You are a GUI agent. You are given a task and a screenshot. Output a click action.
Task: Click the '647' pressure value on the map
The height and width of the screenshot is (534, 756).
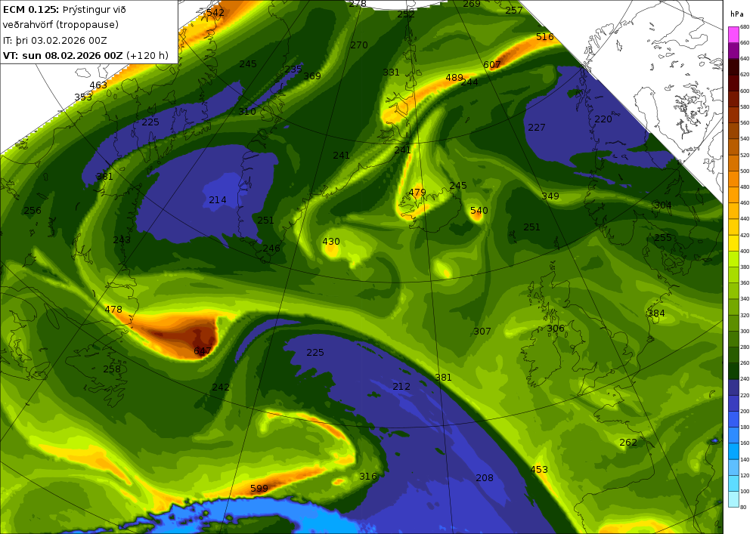202,351
